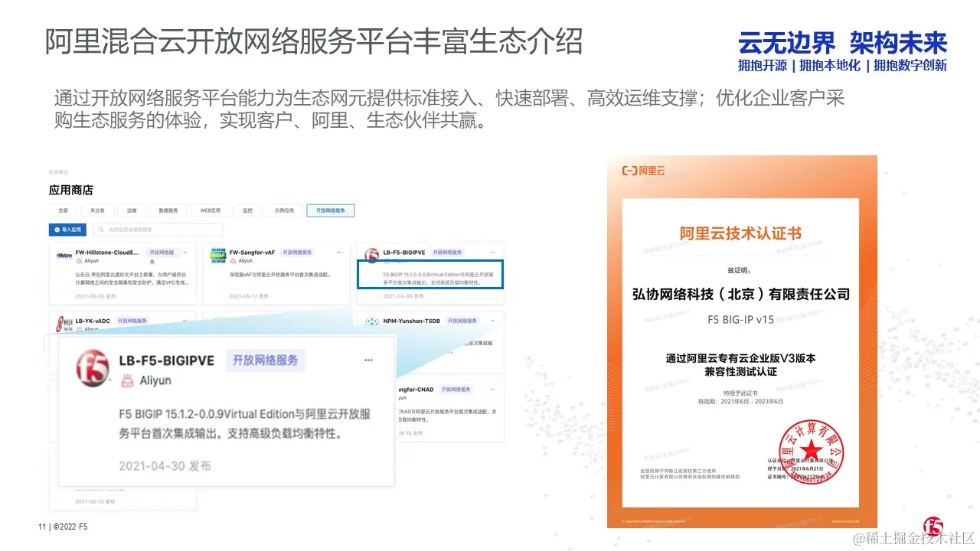
Task: Click the 开放网络服务 tag on FW-Sangfor-vAF
Action: 297,253
